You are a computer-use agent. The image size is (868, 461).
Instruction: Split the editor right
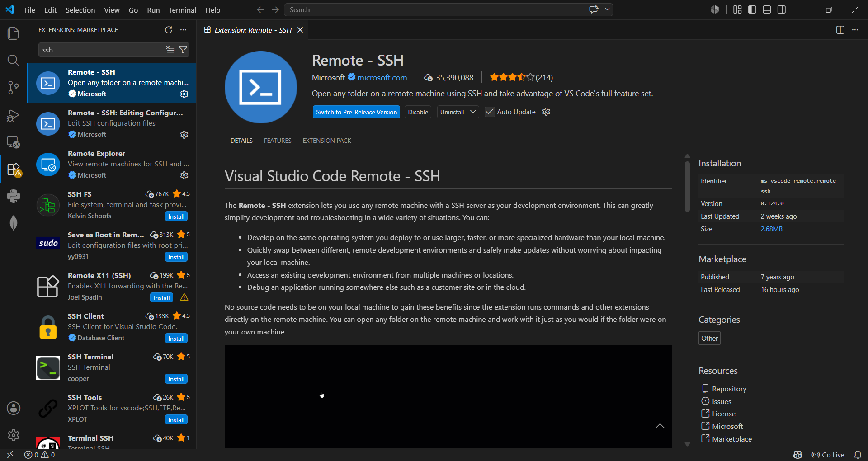(x=840, y=30)
